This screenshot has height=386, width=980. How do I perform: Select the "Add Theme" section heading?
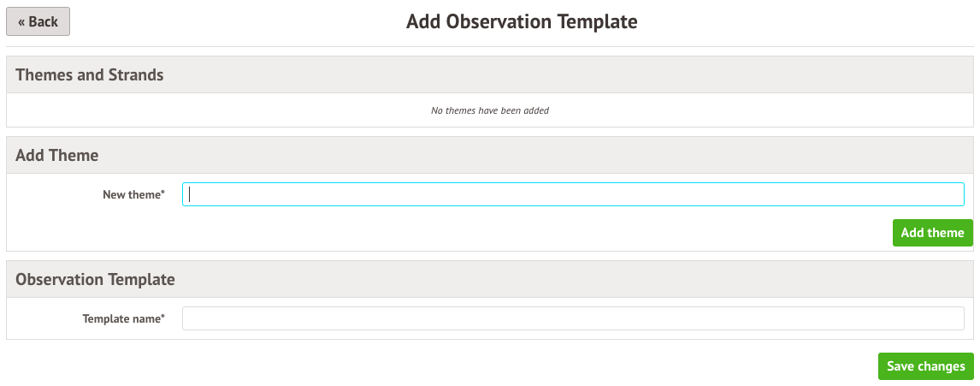coord(57,155)
